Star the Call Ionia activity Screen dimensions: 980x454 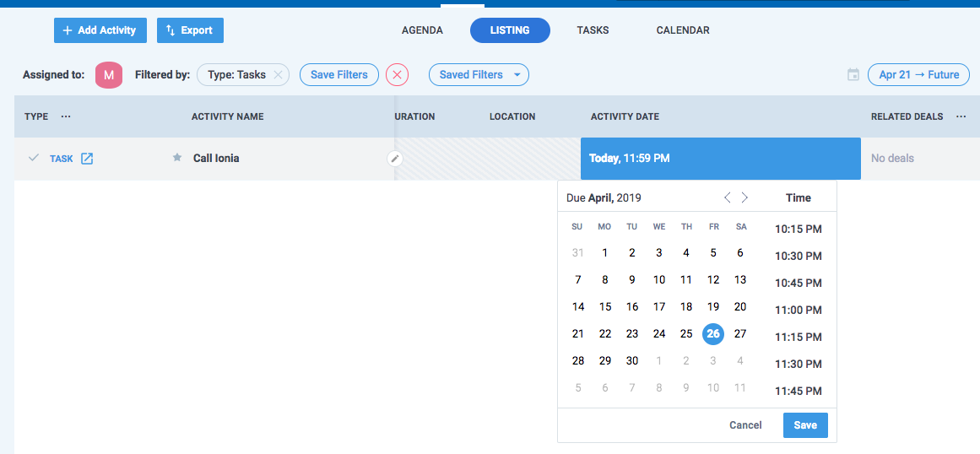point(177,158)
